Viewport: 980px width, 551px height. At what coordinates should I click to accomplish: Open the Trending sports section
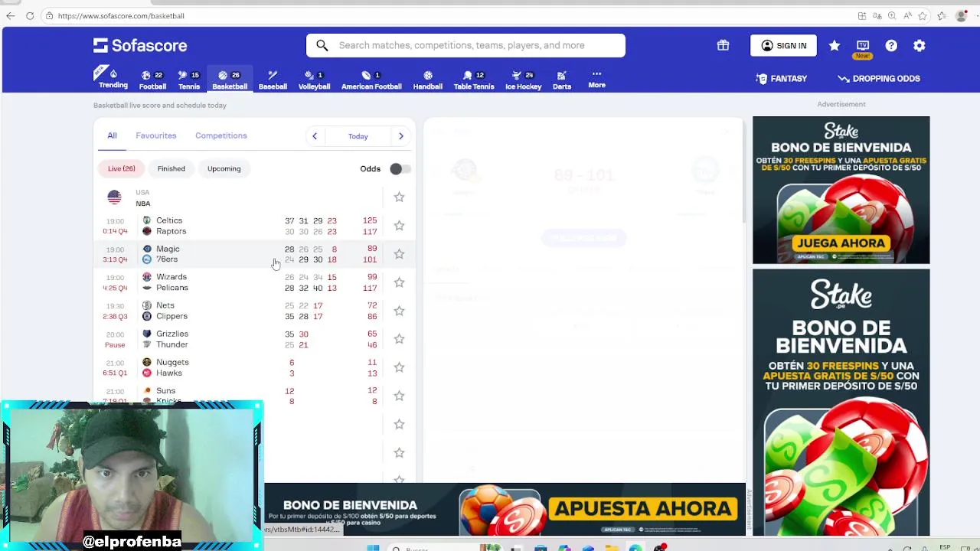[113, 78]
